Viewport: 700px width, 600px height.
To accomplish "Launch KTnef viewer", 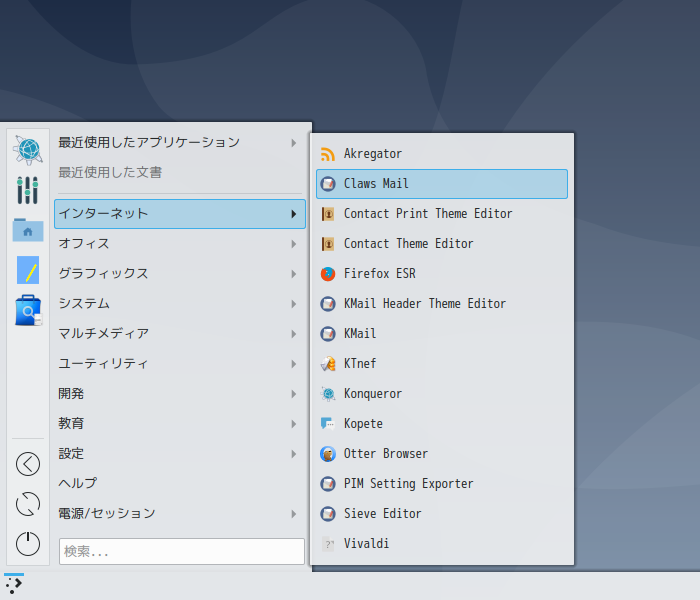I will point(442,364).
